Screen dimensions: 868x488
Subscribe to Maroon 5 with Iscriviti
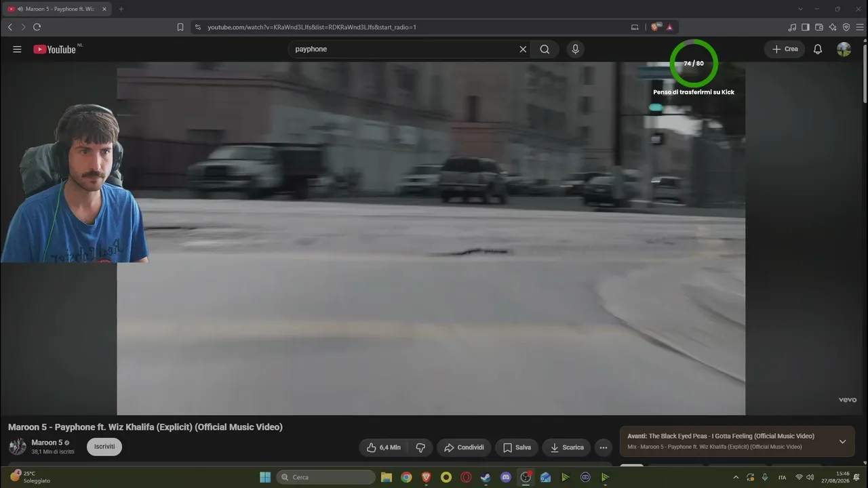[x=104, y=447]
